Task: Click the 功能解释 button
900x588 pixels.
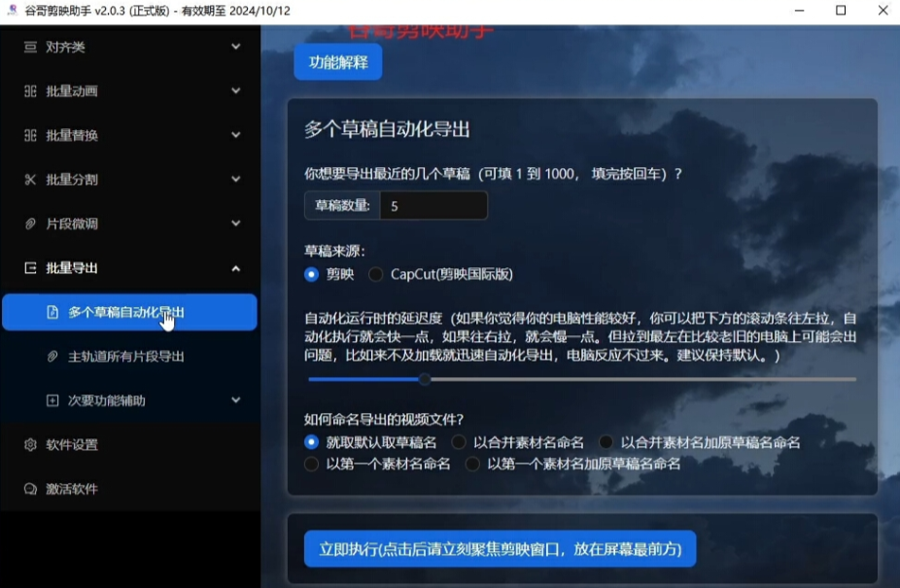Action: pos(337,62)
